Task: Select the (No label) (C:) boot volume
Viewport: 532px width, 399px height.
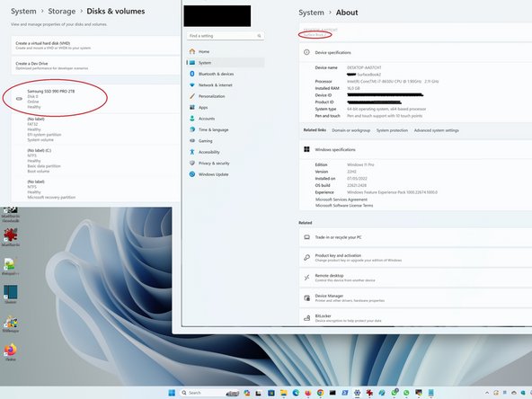Action: [x=95, y=161]
